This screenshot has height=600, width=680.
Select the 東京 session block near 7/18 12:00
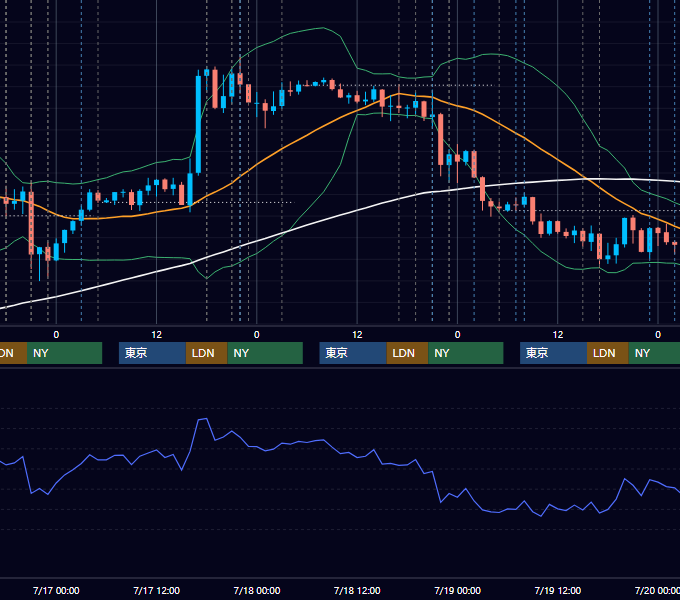tap(353, 353)
